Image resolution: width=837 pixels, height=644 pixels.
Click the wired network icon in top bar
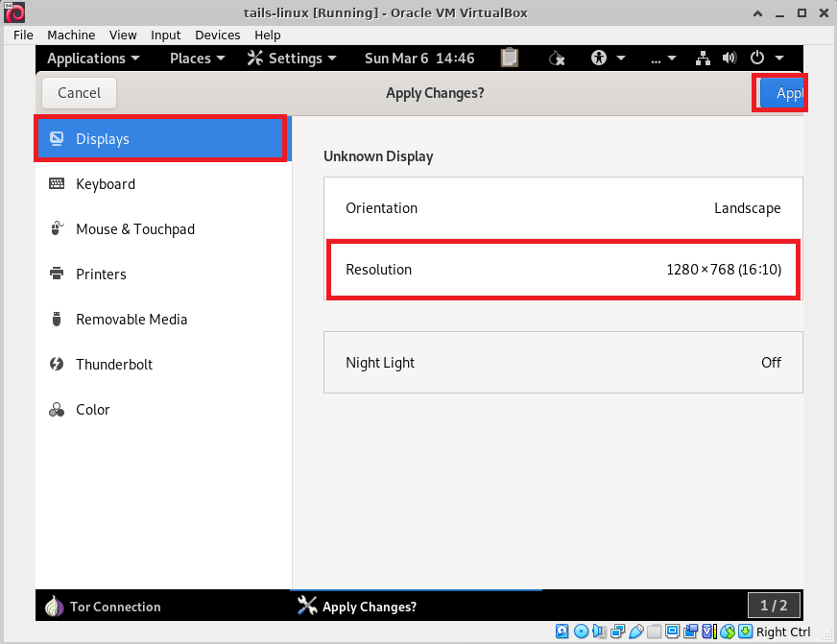(x=703, y=59)
